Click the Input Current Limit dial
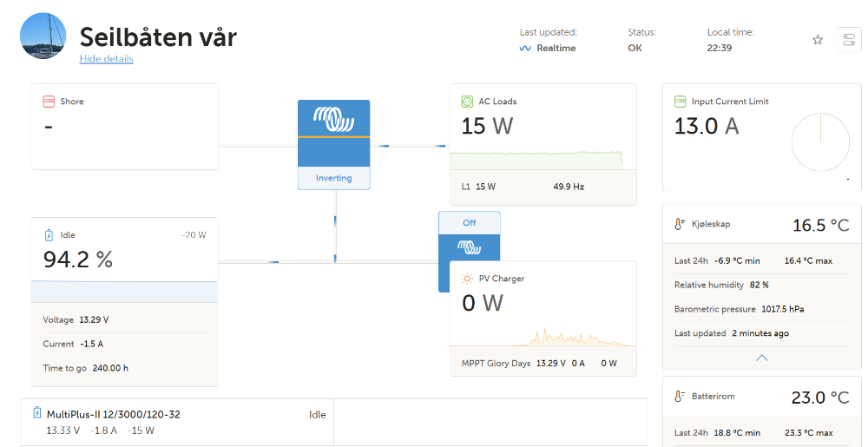 pos(820,142)
